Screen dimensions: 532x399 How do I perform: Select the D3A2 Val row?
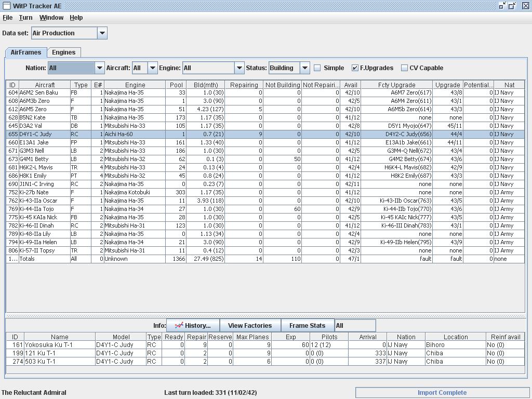(265, 126)
